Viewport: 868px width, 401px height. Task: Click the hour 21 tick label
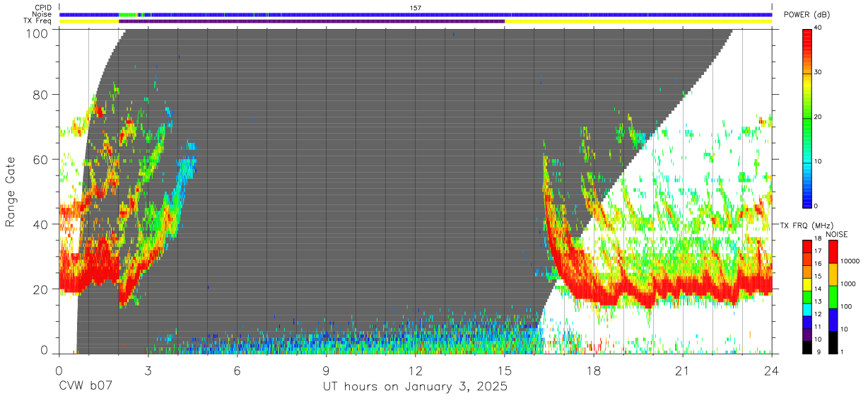pyautogui.click(x=683, y=370)
